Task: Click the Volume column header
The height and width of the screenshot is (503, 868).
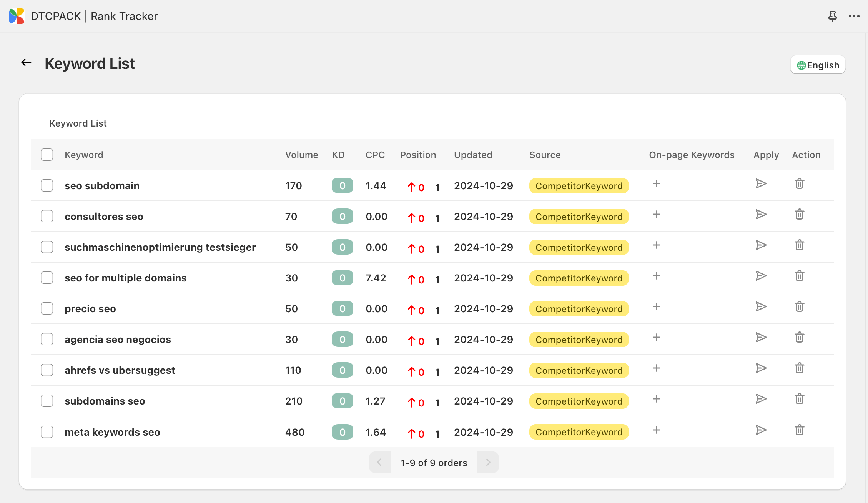Action: click(301, 155)
